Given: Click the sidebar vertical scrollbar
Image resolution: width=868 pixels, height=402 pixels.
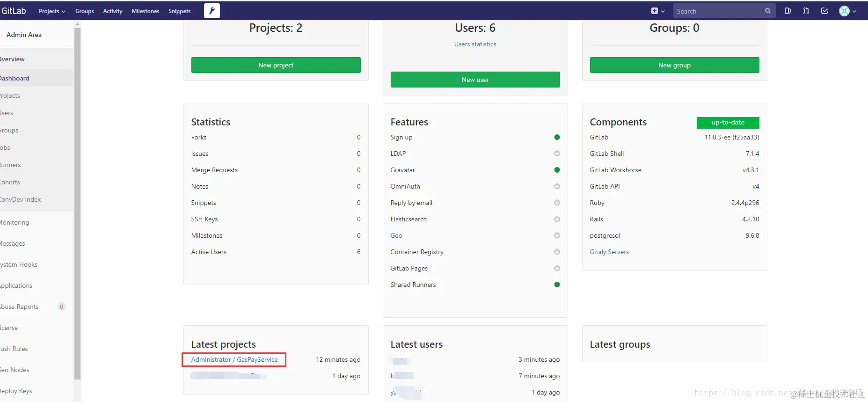Looking at the screenshot, I should click(x=77, y=204).
